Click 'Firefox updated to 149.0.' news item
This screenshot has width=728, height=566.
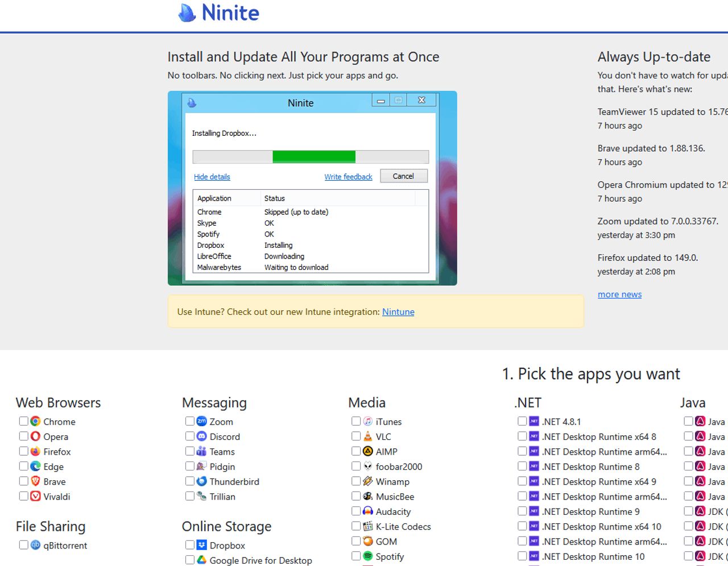click(x=648, y=257)
